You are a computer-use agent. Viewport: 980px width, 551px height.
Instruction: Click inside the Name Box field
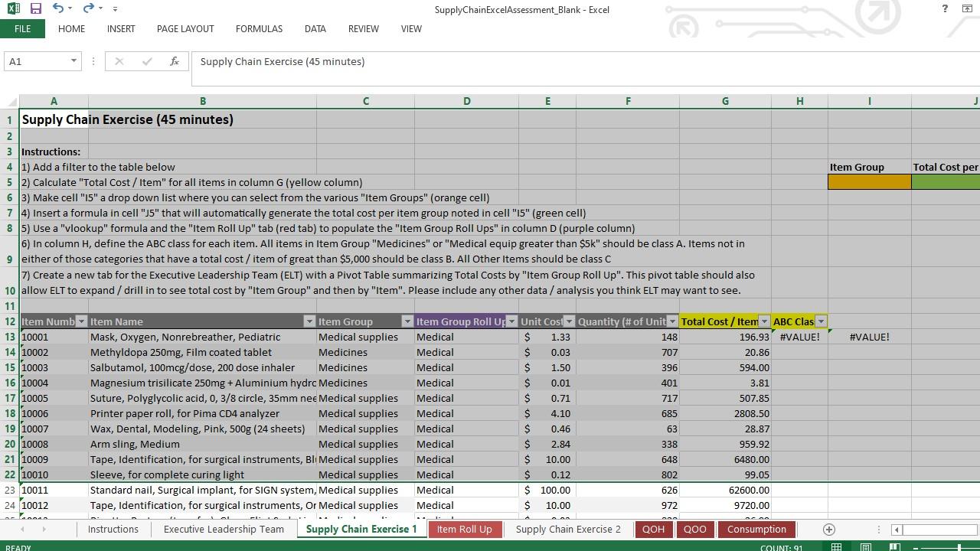[34, 60]
